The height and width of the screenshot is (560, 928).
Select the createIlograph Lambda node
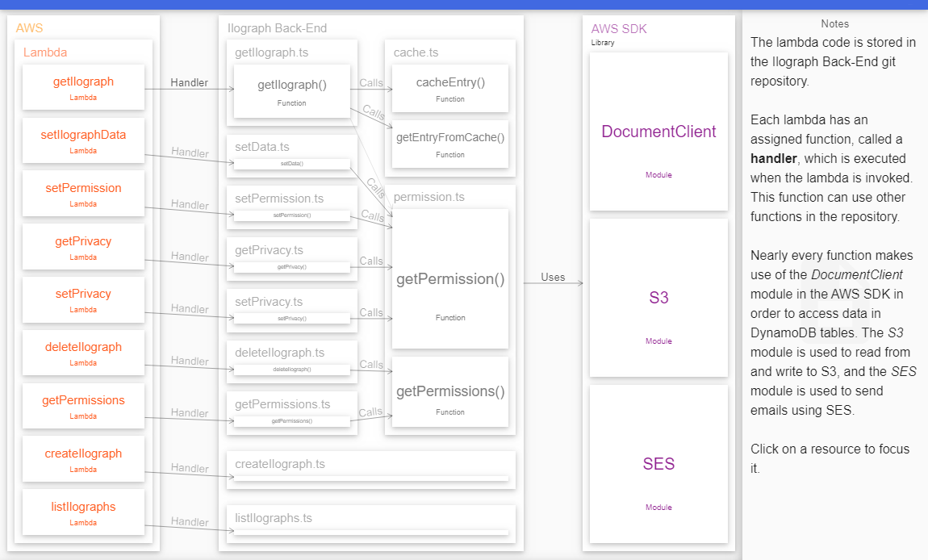point(83,458)
